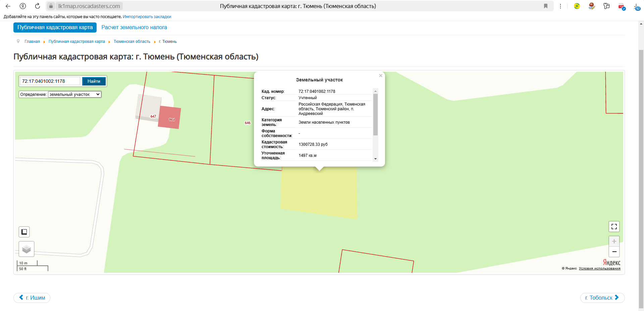The image size is (644, 311).
Task: Click cadastral value 1300728.33 руб
Action: coord(313,144)
